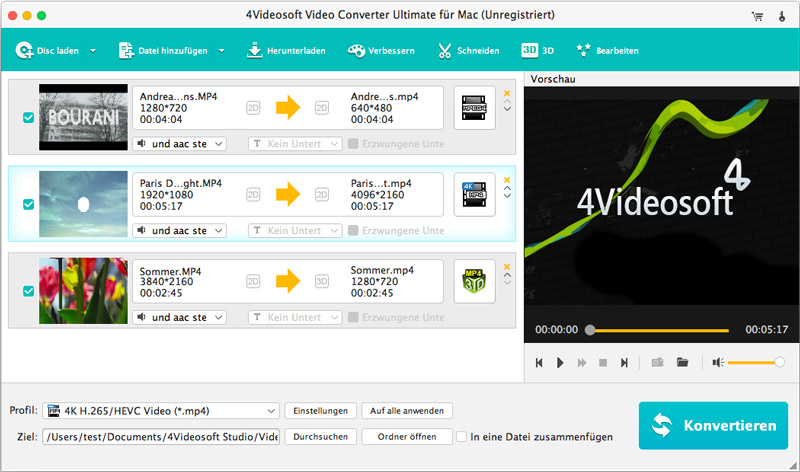Click the shopping cart icon in title bar

pyautogui.click(x=757, y=16)
